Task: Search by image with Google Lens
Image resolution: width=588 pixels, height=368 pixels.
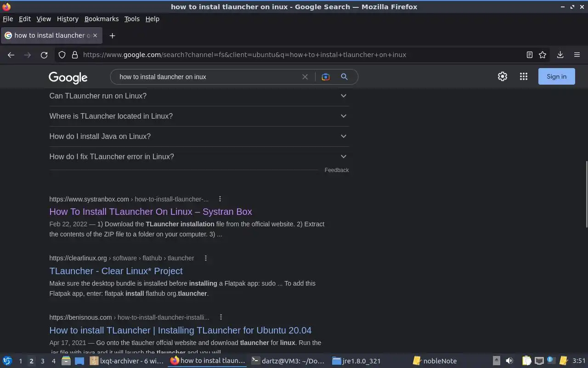Action: tap(326, 77)
